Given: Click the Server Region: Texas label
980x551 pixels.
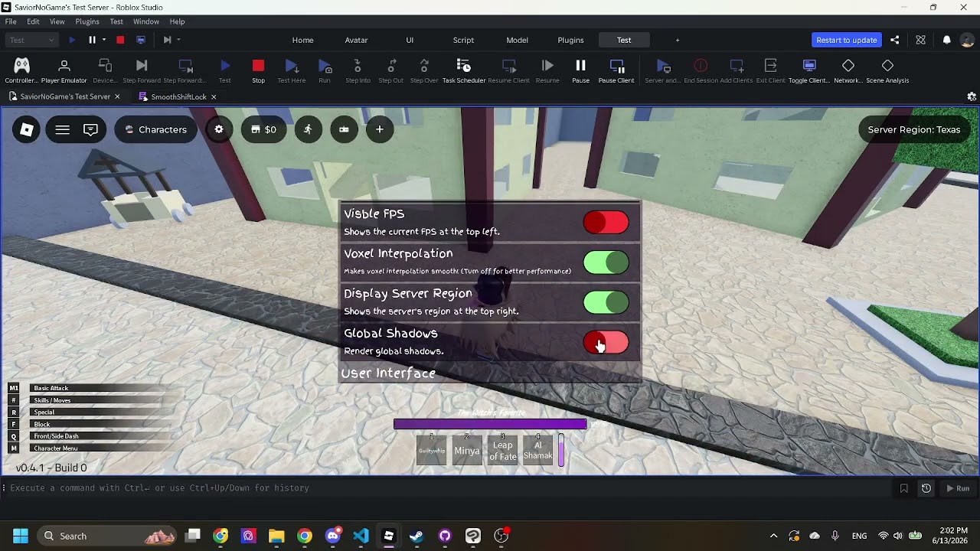Looking at the screenshot, I should pyautogui.click(x=914, y=129).
